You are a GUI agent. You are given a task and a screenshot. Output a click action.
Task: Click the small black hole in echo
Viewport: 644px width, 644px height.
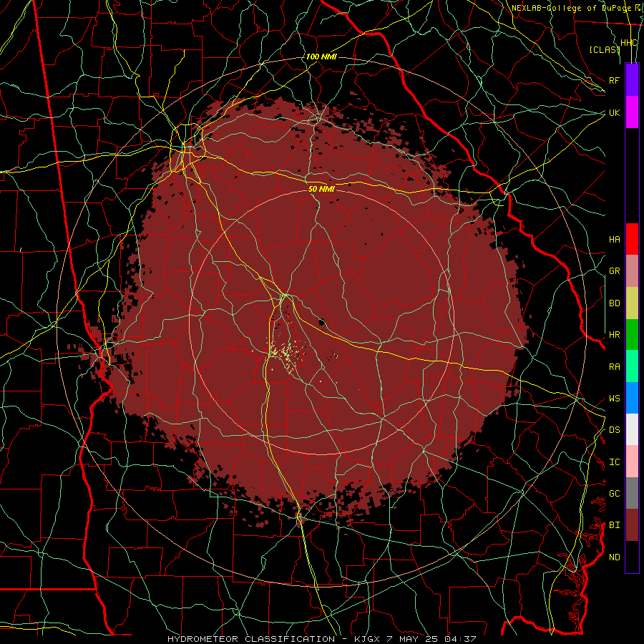click(x=321, y=321)
